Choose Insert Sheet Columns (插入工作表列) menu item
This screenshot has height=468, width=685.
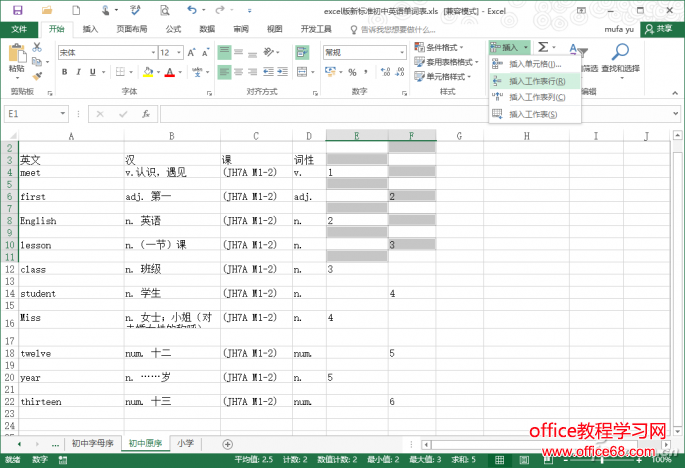(535, 97)
